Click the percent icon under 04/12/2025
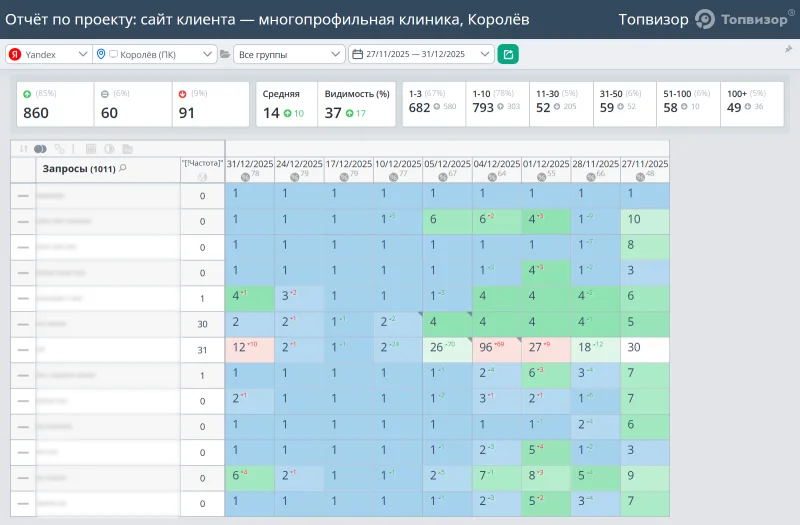 [x=492, y=177]
